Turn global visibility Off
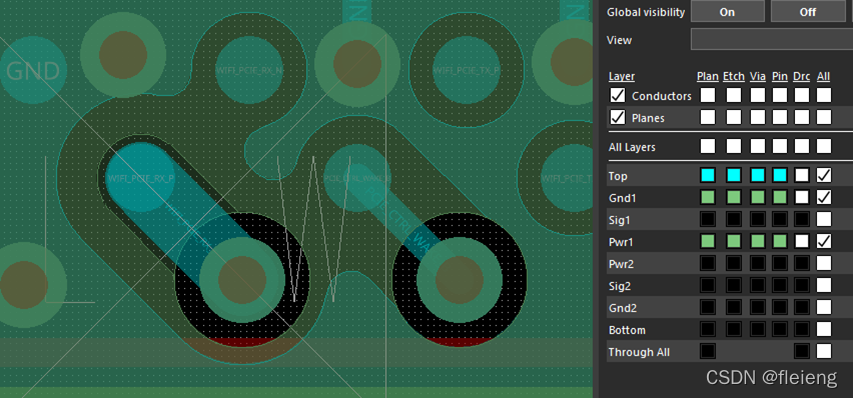Screen dimensions: 853x398 click(x=807, y=12)
